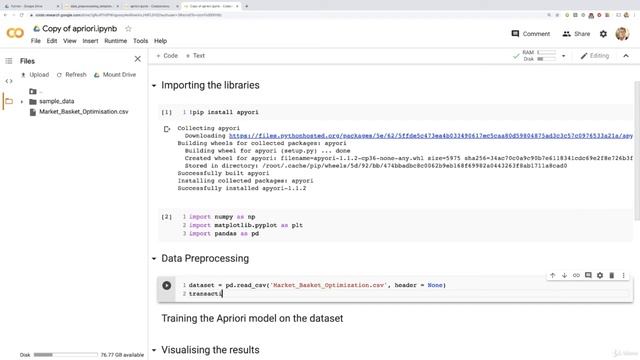Click 'Successfully installed apyori-1.1.2' output text
This screenshot has height=360, width=640.
242,188
